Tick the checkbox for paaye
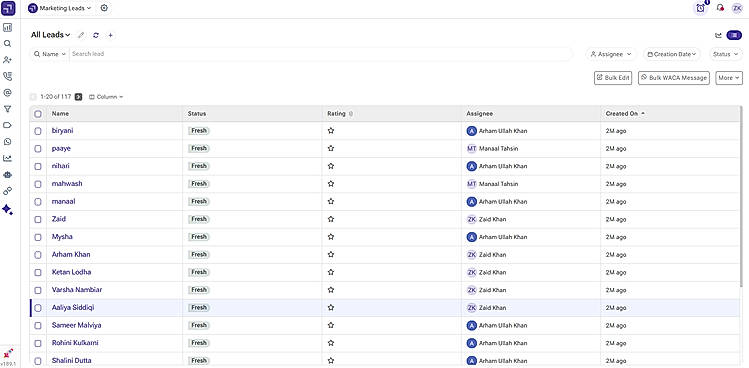This screenshot has height=368, width=749. pos(38,149)
